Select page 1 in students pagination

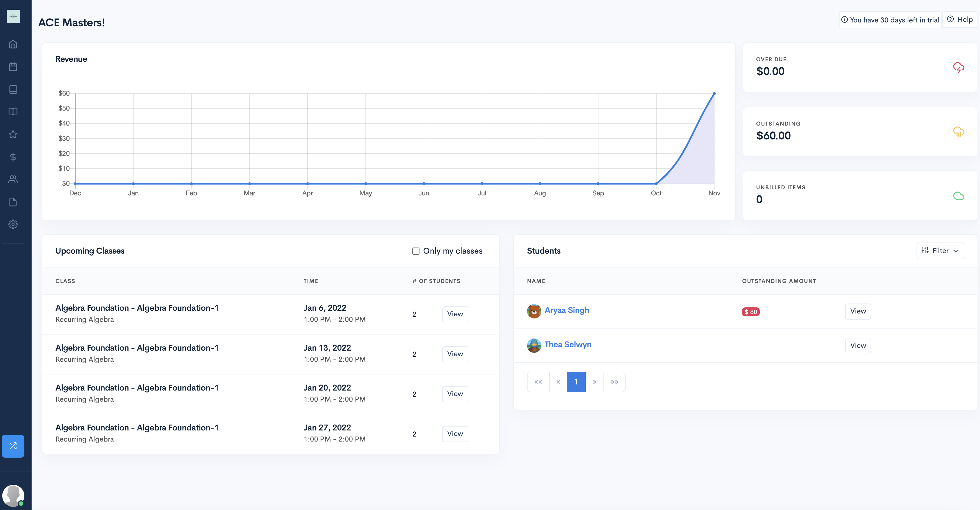coord(576,382)
